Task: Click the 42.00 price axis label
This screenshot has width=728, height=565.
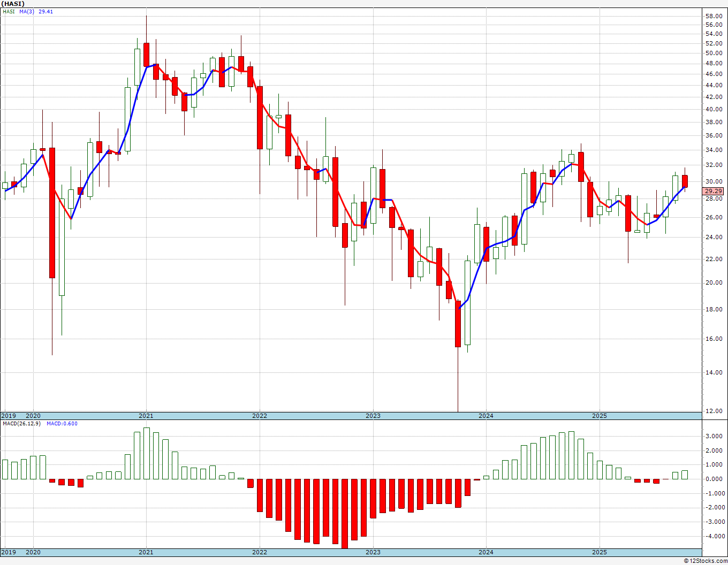Action: click(714, 97)
